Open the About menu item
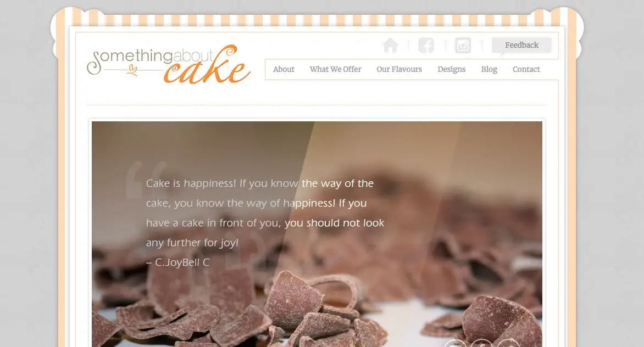This screenshot has height=347, width=644. coord(284,69)
